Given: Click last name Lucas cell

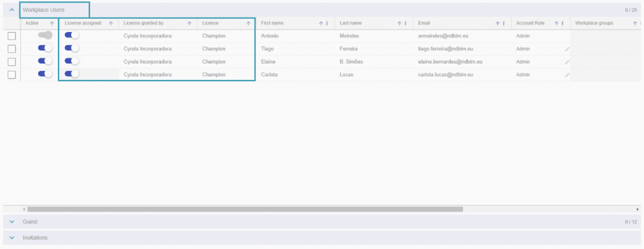Looking at the screenshot, I should pos(347,75).
